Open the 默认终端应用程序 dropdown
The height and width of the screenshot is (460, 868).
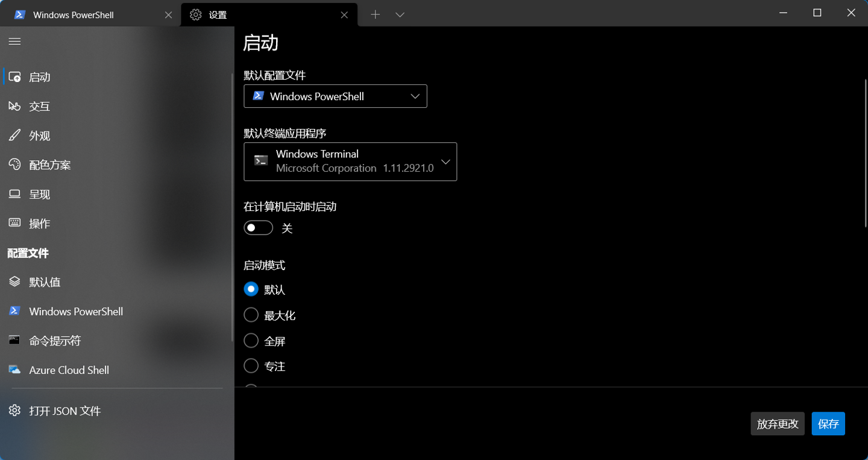tap(350, 162)
